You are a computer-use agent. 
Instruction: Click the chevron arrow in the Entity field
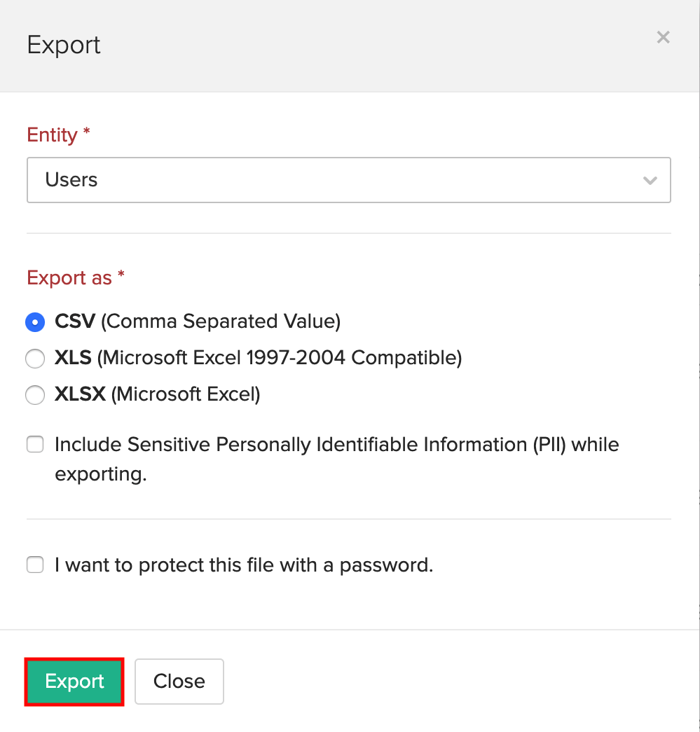coord(650,181)
